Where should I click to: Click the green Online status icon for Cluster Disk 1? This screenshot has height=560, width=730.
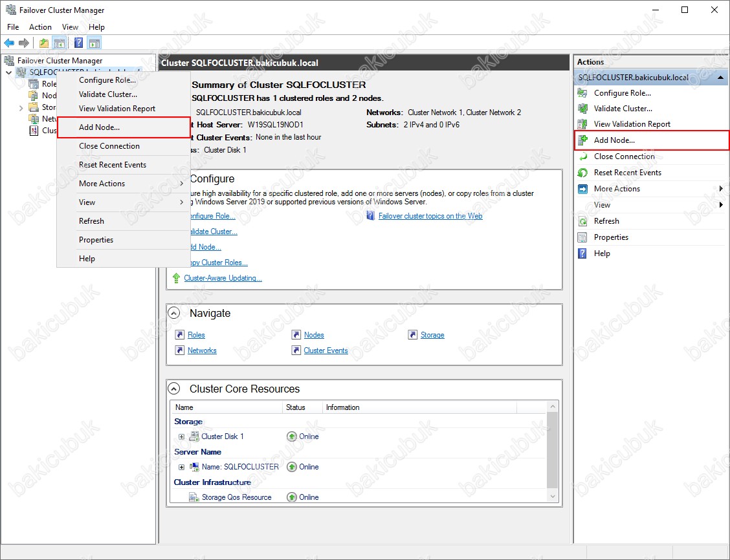(x=292, y=436)
